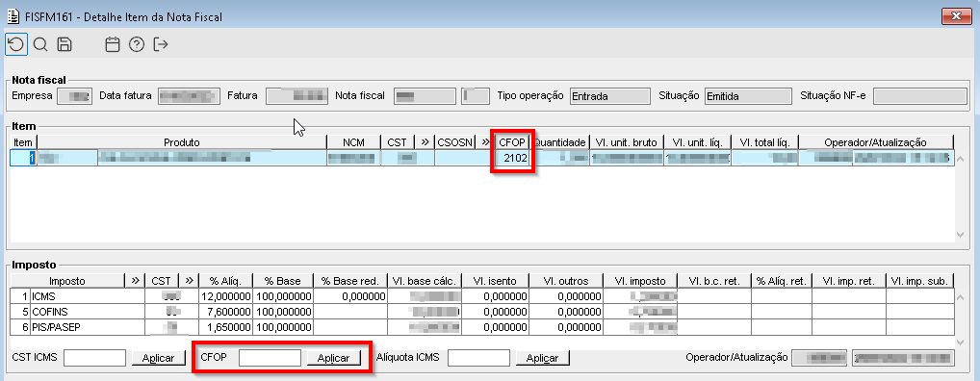Click the exit door toolbar icon

click(x=161, y=44)
